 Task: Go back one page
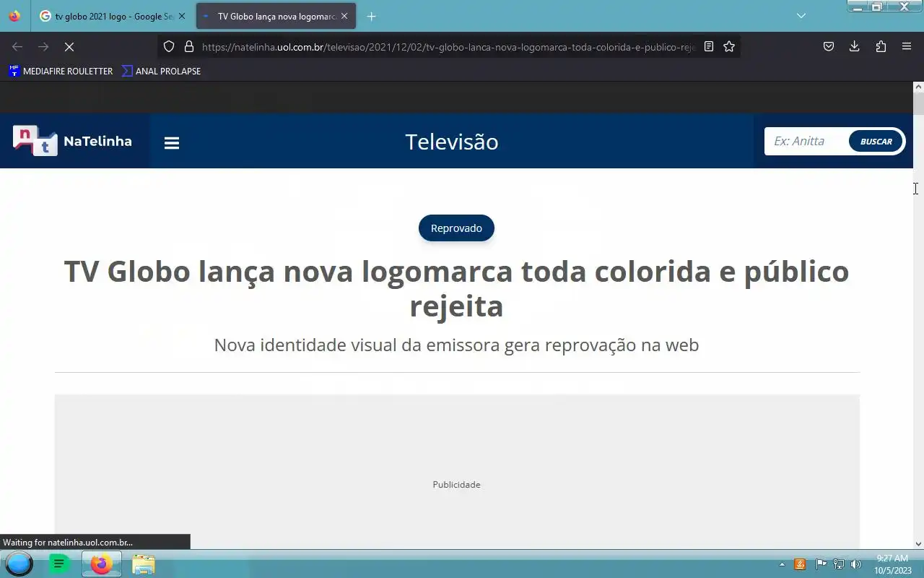[x=17, y=46]
